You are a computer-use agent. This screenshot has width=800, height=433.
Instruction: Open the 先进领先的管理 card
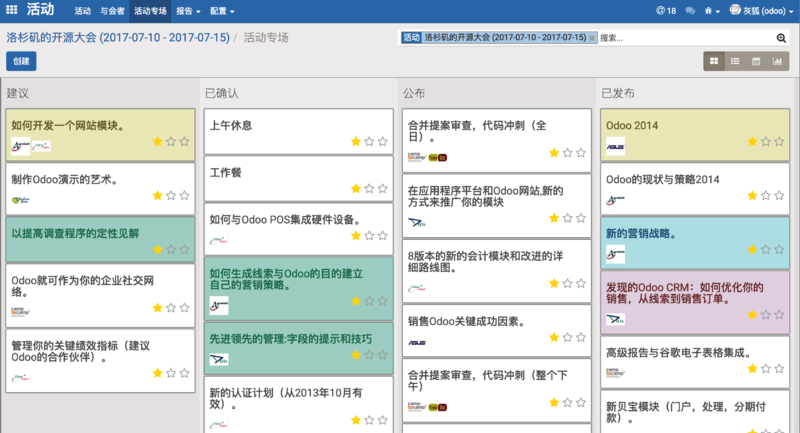(x=298, y=348)
